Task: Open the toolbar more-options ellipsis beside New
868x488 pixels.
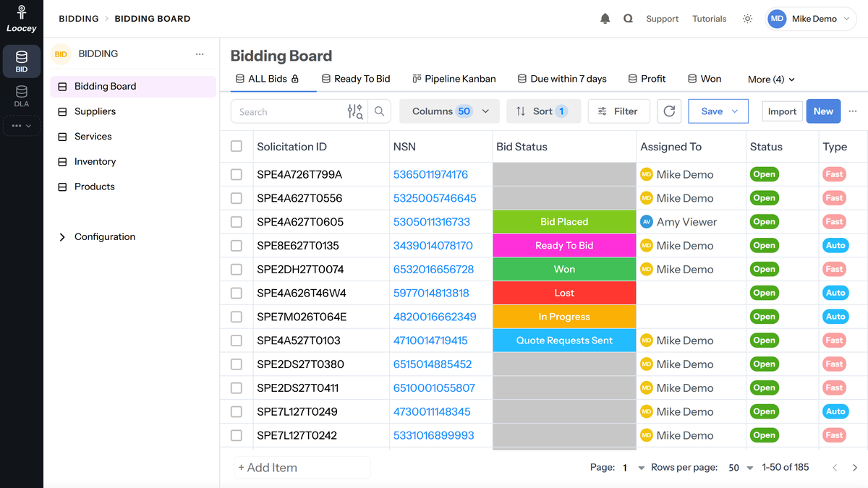Action: pos(853,111)
